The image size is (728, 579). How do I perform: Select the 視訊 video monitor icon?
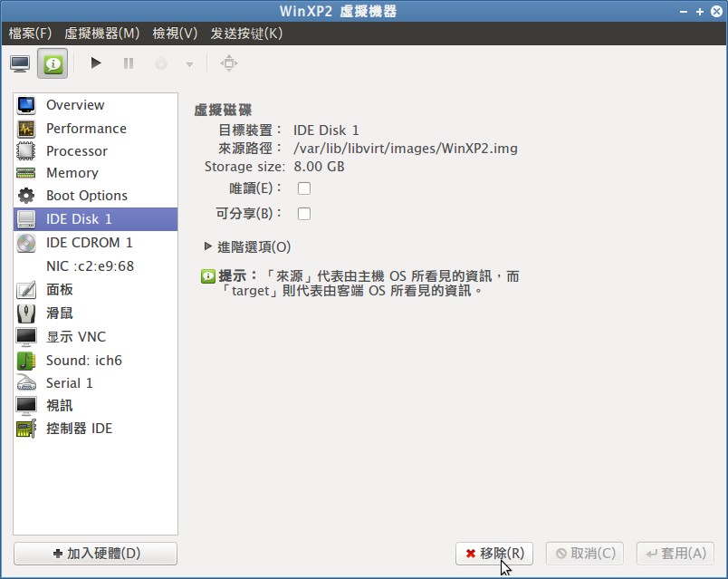[26, 406]
